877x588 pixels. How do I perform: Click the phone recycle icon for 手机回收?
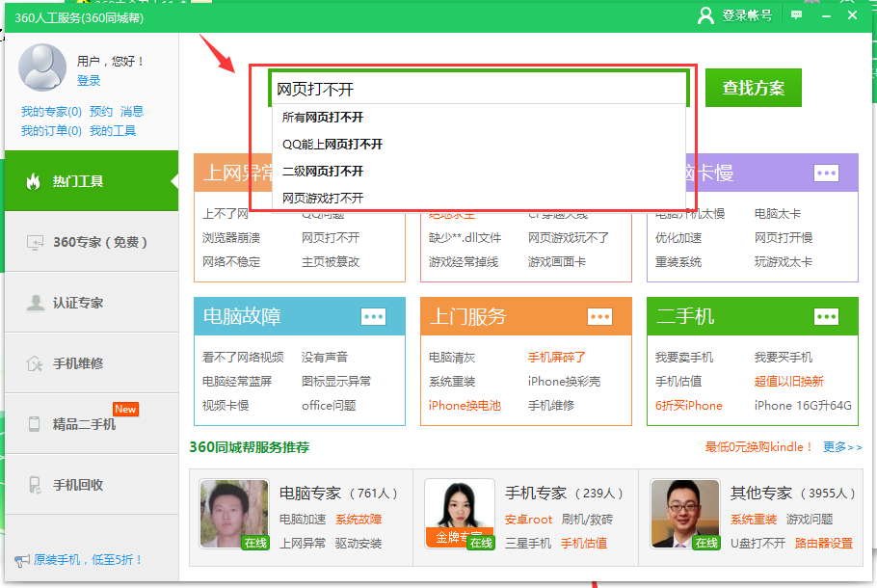[34, 484]
